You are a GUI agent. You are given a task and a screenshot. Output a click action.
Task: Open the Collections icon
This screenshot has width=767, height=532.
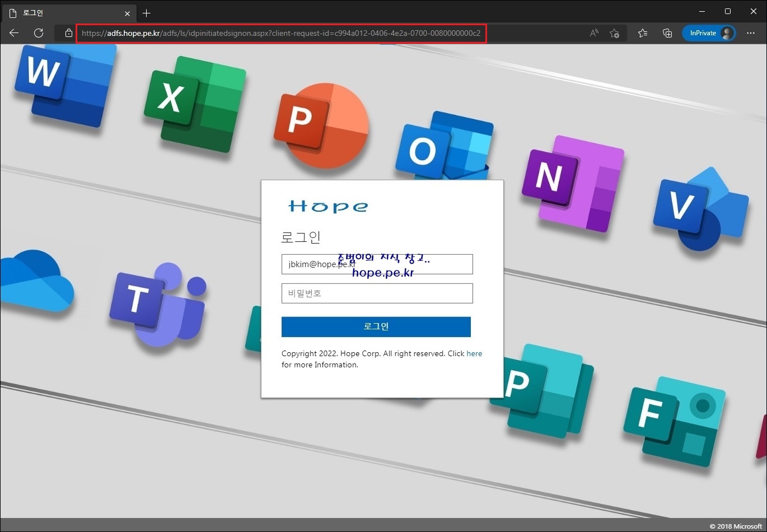[667, 33]
